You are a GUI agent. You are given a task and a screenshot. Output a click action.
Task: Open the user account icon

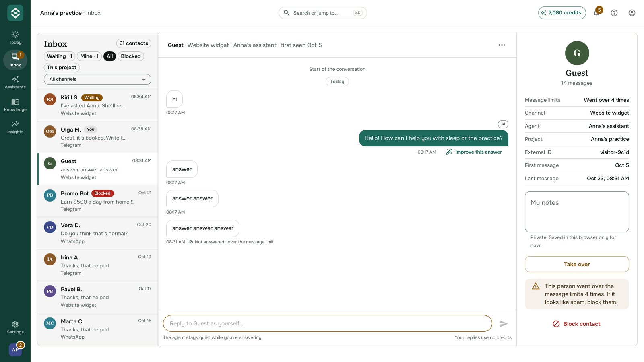(x=632, y=13)
